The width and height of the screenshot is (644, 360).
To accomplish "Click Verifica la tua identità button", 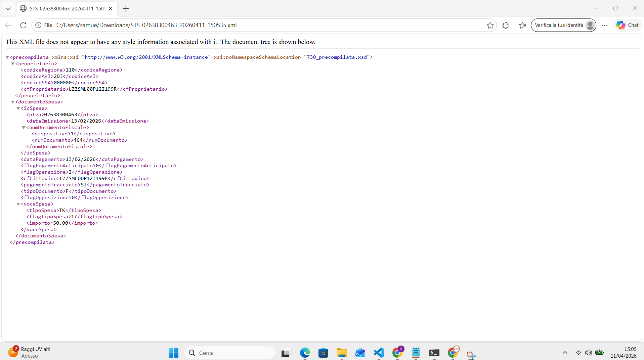I will [563, 25].
